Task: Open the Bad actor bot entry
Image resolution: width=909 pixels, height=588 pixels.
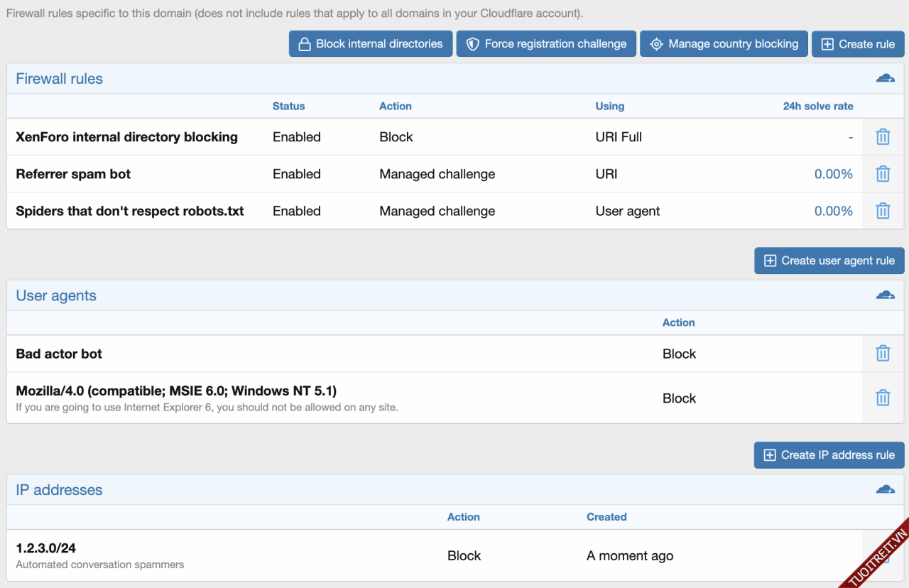Action: (x=59, y=354)
